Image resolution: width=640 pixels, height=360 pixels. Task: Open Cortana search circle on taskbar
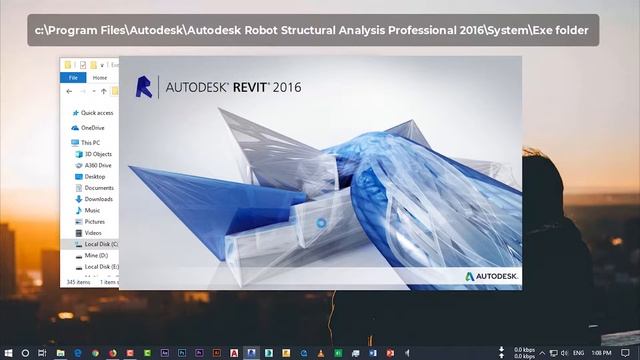point(25,353)
